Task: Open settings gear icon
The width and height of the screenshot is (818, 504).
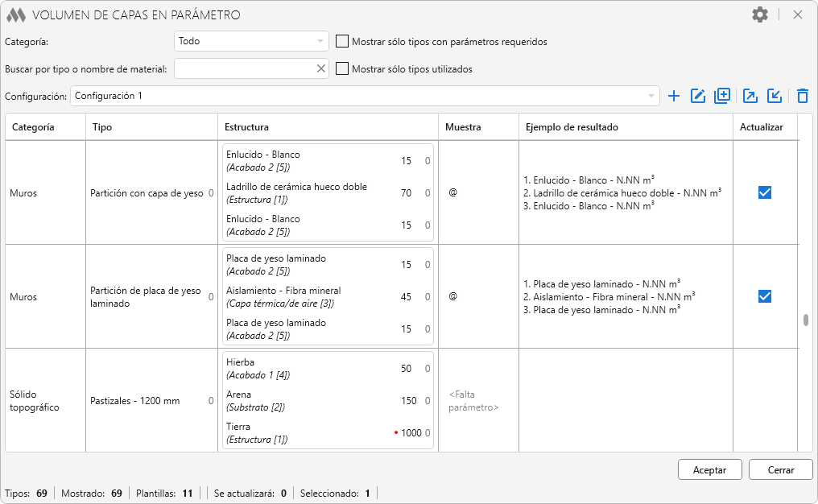Action: (760, 14)
